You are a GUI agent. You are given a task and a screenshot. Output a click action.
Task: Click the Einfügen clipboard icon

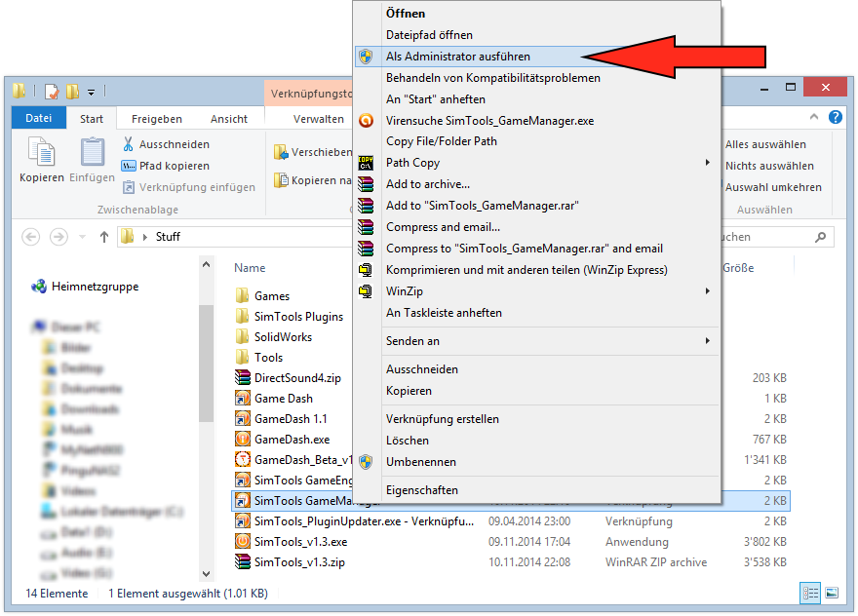[x=92, y=151]
